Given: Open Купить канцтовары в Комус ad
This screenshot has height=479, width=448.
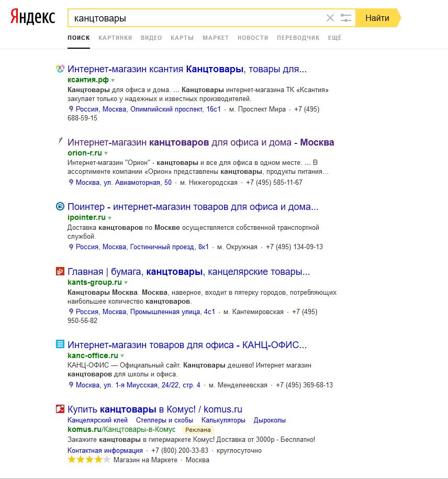Looking at the screenshot, I should tap(155, 409).
